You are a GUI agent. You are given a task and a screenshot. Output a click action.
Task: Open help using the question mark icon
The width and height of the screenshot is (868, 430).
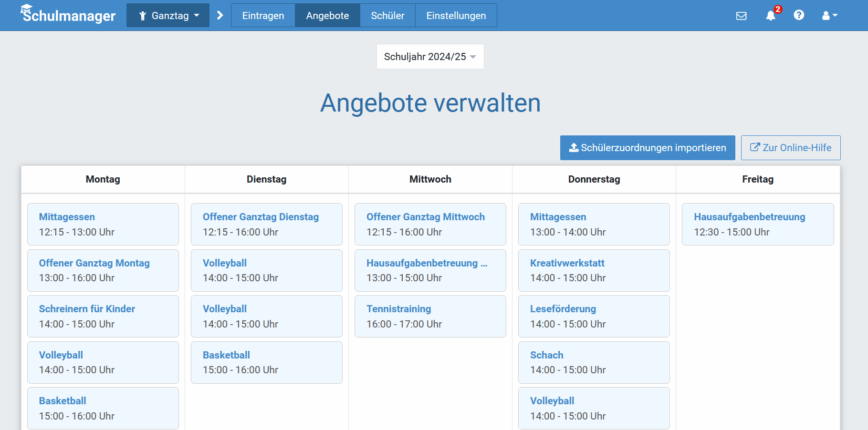(x=799, y=15)
